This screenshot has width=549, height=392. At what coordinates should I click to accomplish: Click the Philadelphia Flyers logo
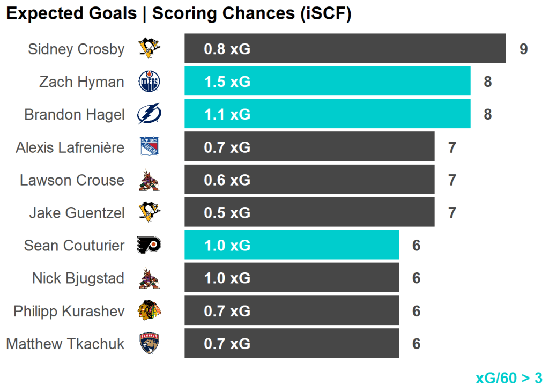149,246
